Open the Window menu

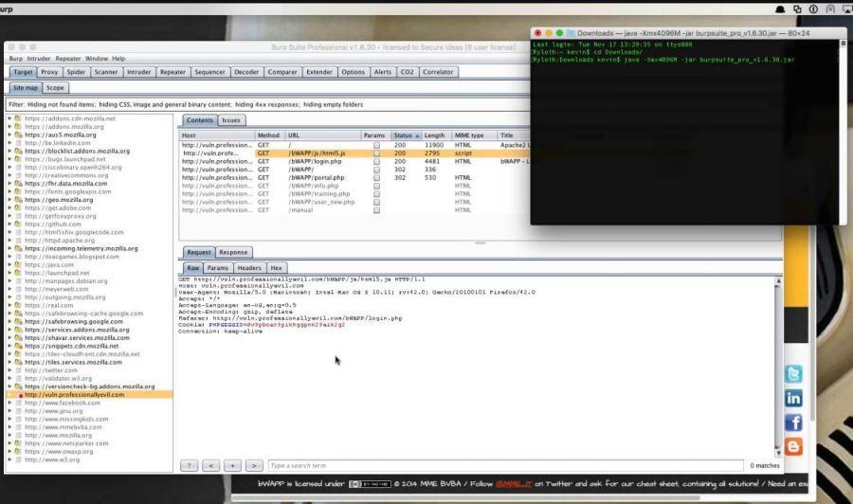click(97, 59)
